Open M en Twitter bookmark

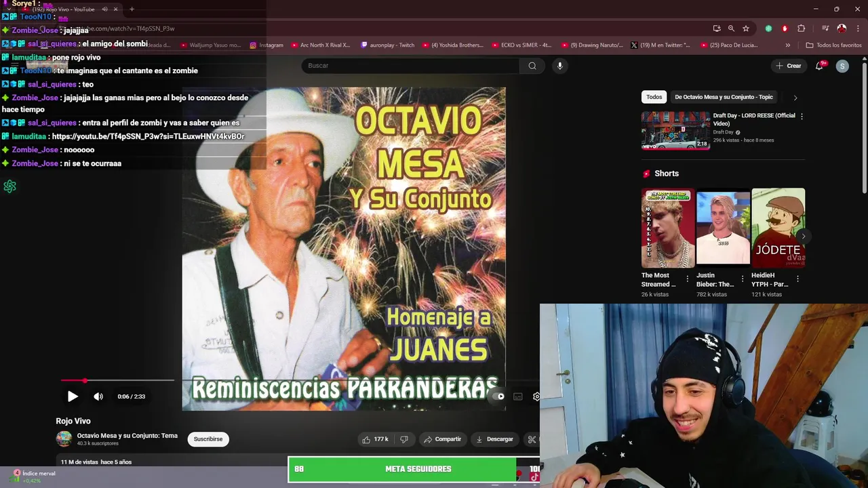click(660, 45)
